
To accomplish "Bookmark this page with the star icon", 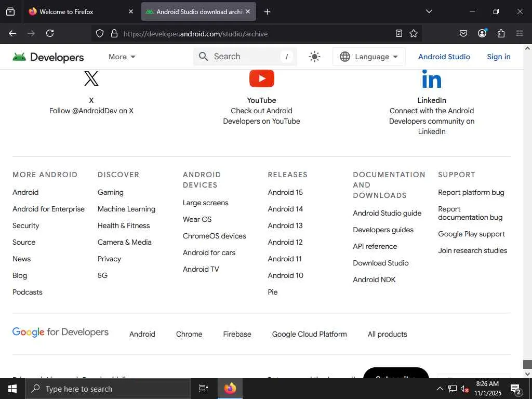I will [x=413, y=33].
